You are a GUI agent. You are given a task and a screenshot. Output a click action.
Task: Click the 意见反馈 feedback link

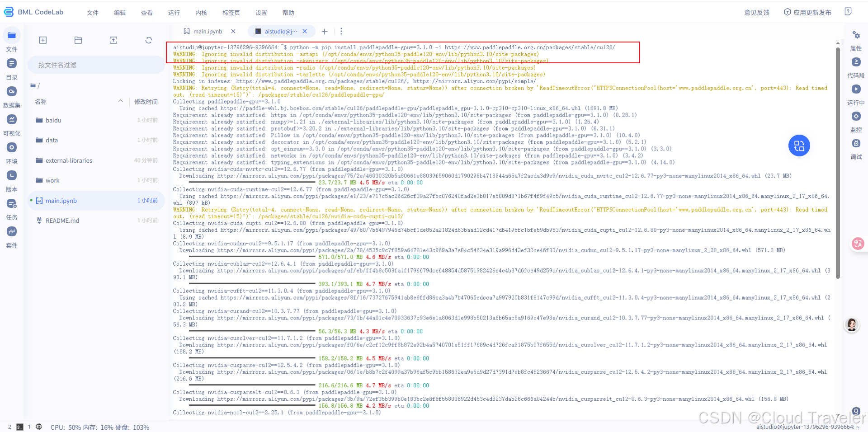(757, 13)
